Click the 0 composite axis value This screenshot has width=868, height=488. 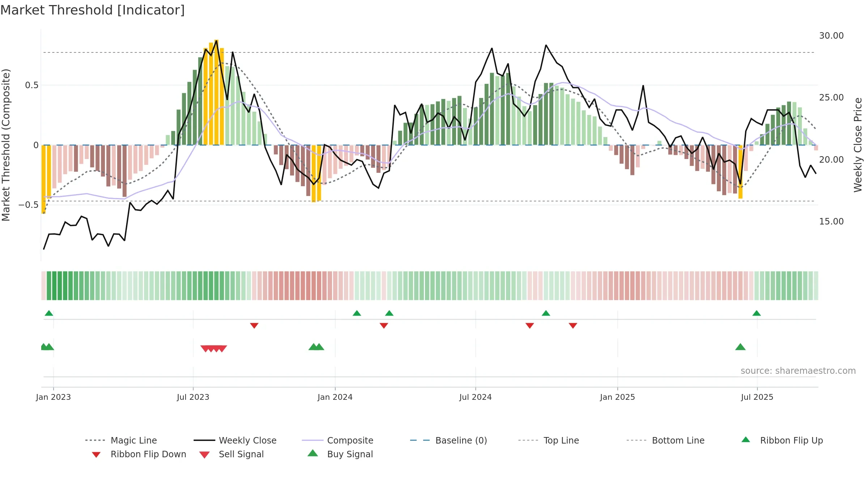pos(36,145)
